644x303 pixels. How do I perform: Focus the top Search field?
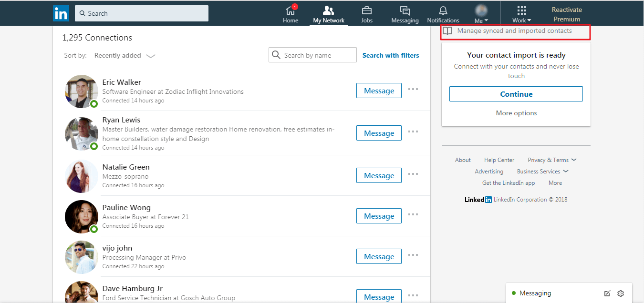142,13
